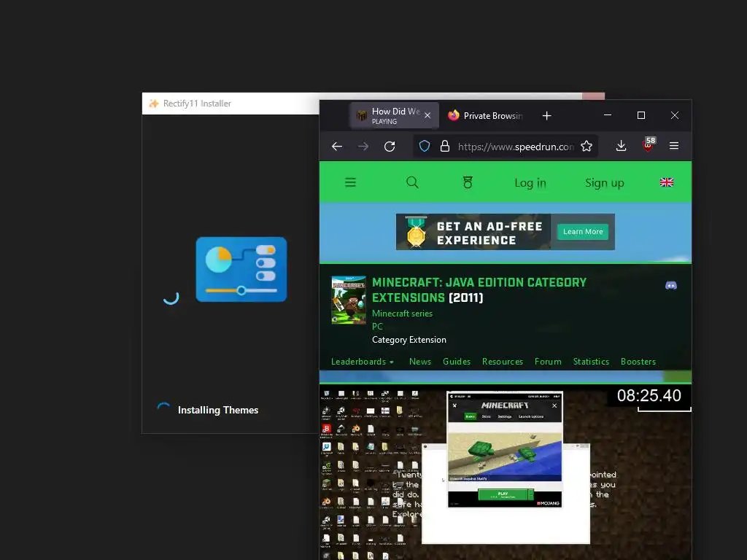Close the 'How Did We' tab
747x560 pixels.
click(x=427, y=115)
